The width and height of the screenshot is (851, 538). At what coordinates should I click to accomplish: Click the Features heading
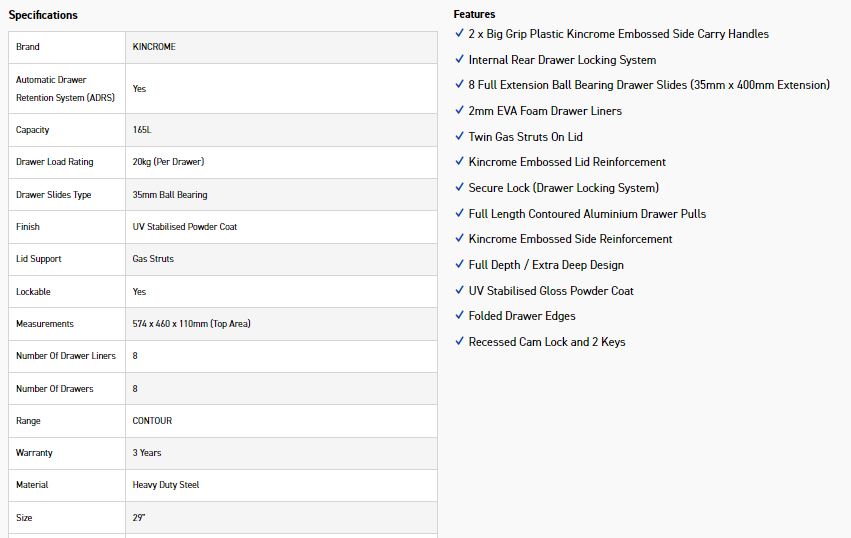[x=474, y=14]
